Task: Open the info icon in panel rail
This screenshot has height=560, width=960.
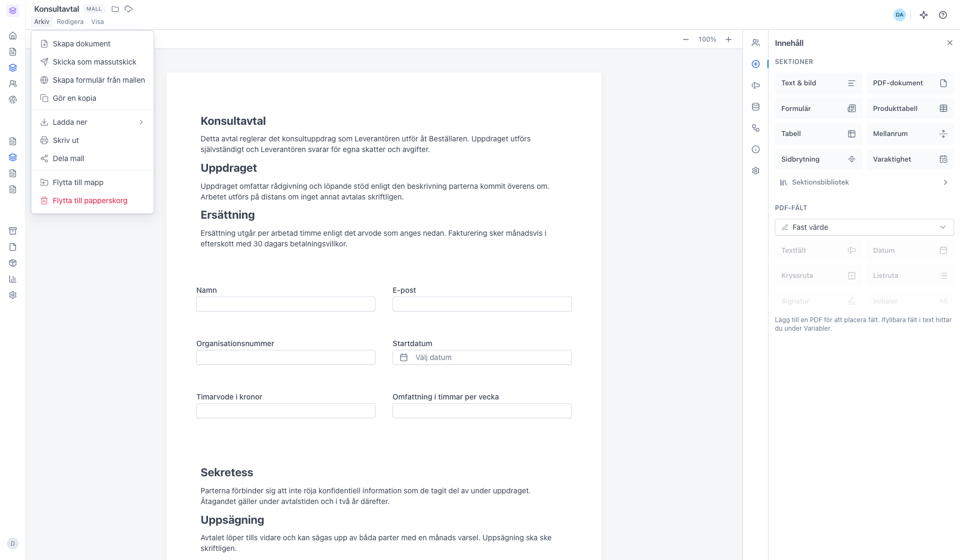Action: (756, 149)
